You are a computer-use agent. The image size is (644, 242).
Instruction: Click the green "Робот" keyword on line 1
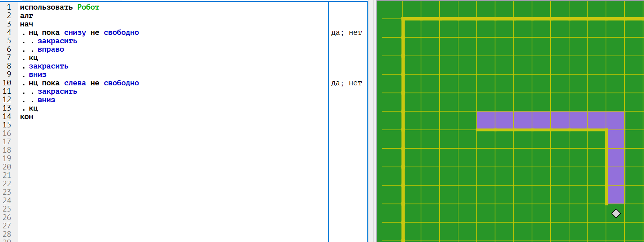(x=88, y=7)
